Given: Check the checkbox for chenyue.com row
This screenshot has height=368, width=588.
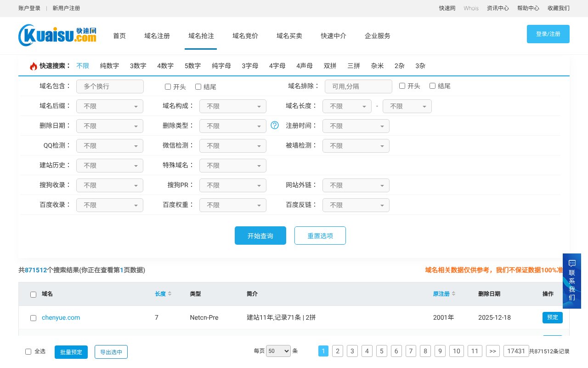Looking at the screenshot, I should point(33,317).
